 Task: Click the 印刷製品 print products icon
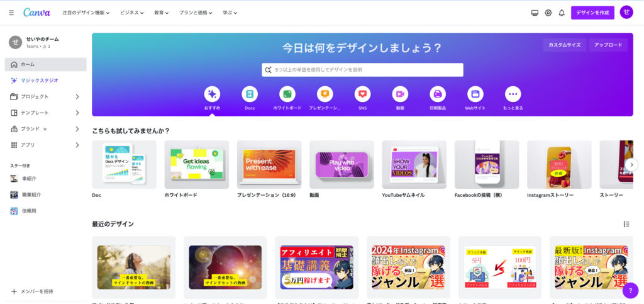pyautogui.click(x=438, y=94)
